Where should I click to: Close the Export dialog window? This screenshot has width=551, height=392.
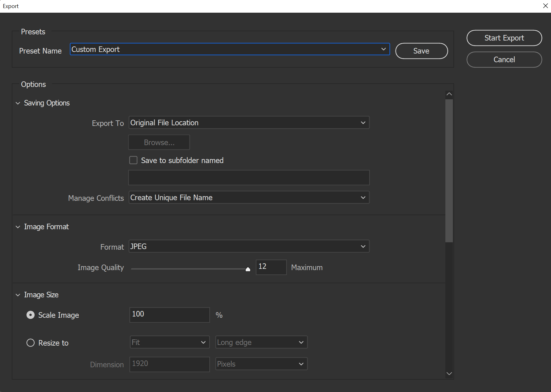[x=545, y=6]
